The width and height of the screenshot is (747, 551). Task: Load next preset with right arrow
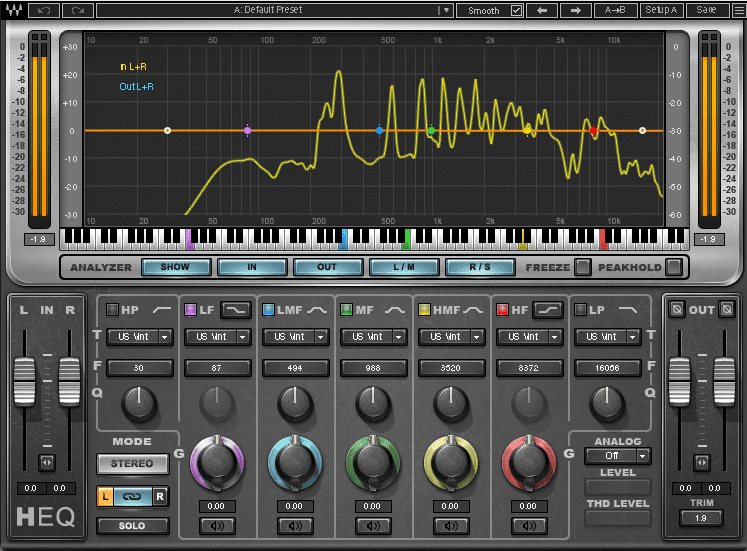[575, 10]
